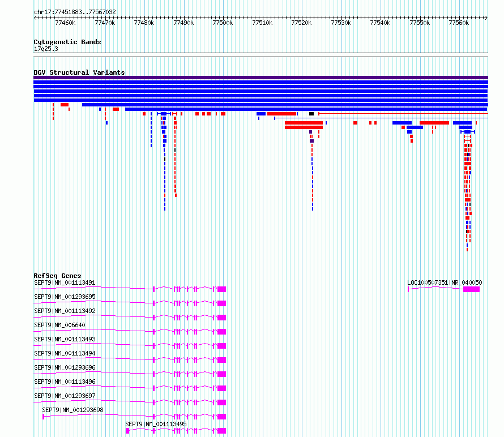Image resolution: width=504 pixels, height=437 pixels.
Task: Click the first exon of SEPT9 NM_001293698
Action: tap(44, 417)
